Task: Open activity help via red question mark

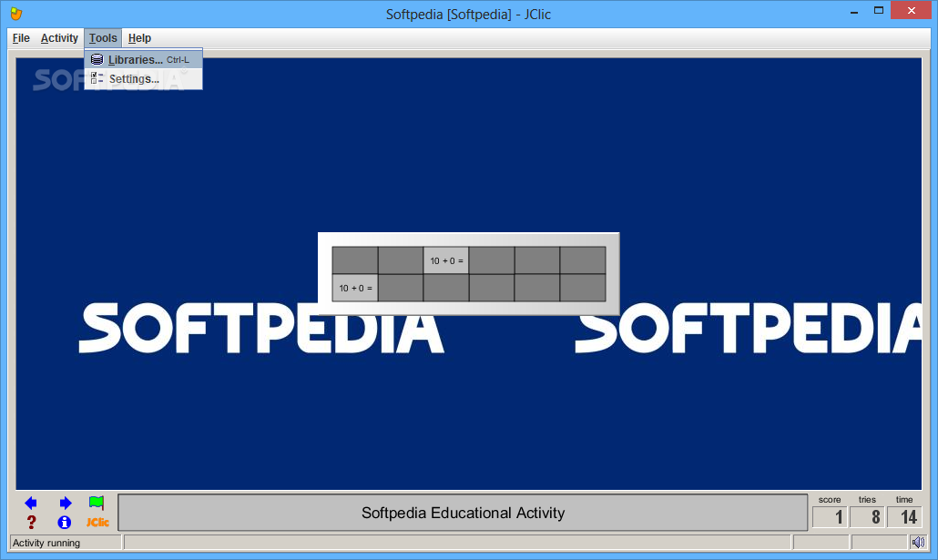Action: pyautogui.click(x=31, y=523)
